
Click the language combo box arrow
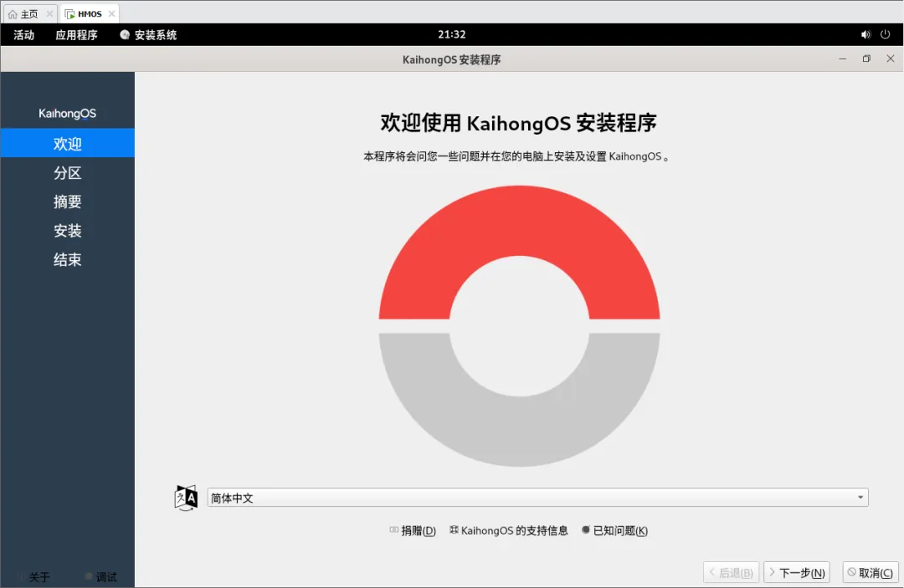[x=860, y=498]
